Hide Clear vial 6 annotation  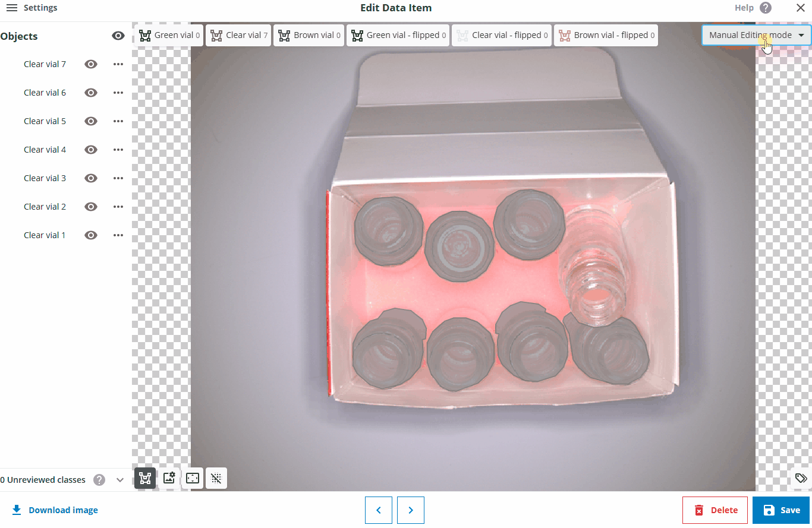(91, 93)
